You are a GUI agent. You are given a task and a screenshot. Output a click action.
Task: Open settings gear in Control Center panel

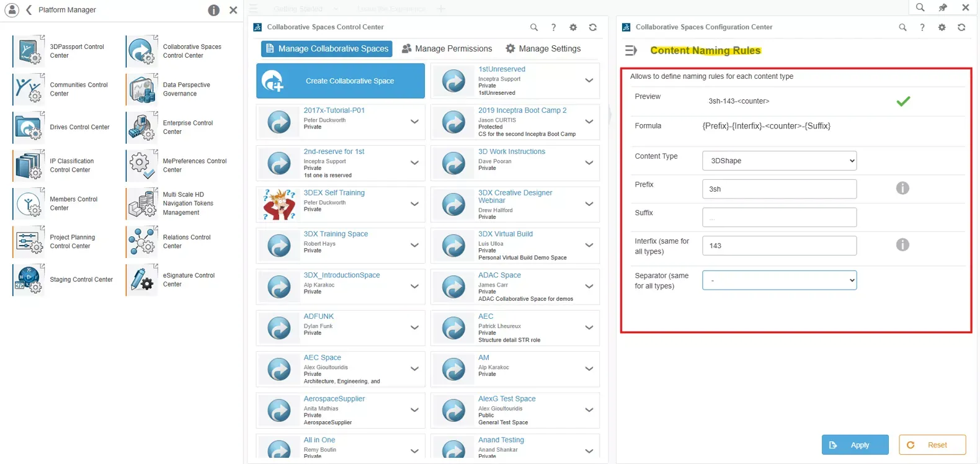(573, 27)
